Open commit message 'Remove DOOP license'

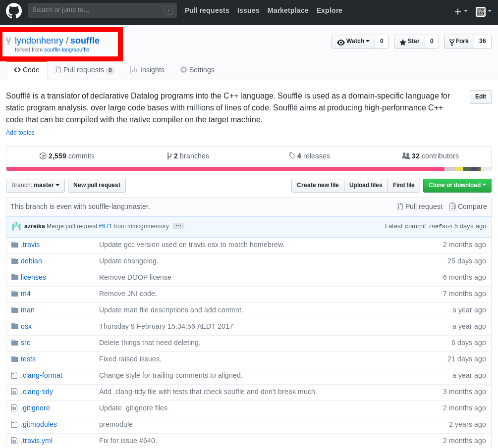(x=135, y=277)
